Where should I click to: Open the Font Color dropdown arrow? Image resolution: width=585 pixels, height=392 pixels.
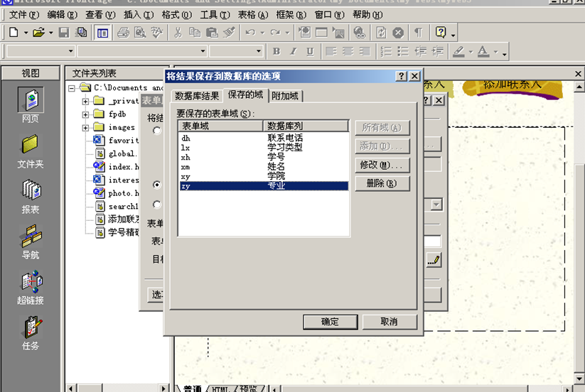pyautogui.click(x=496, y=52)
